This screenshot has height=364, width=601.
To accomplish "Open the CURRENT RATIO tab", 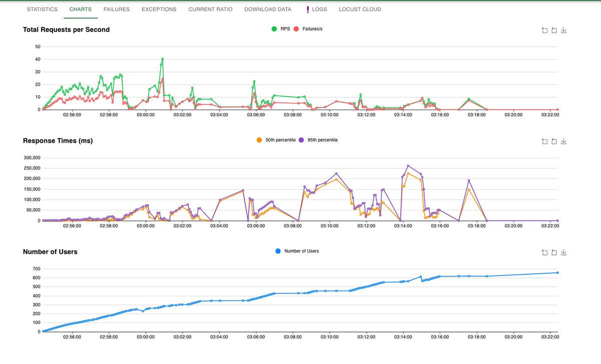I will [x=210, y=9].
